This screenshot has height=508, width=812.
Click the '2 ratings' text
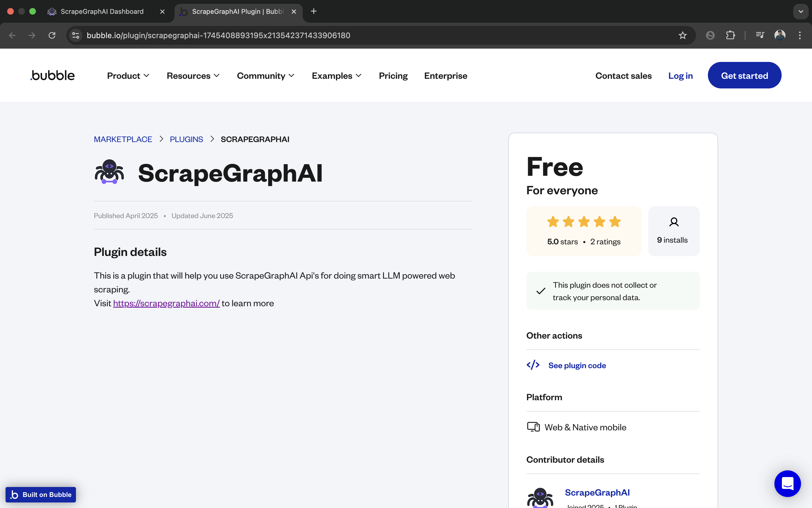pyautogui.click(x=605, y=242)
